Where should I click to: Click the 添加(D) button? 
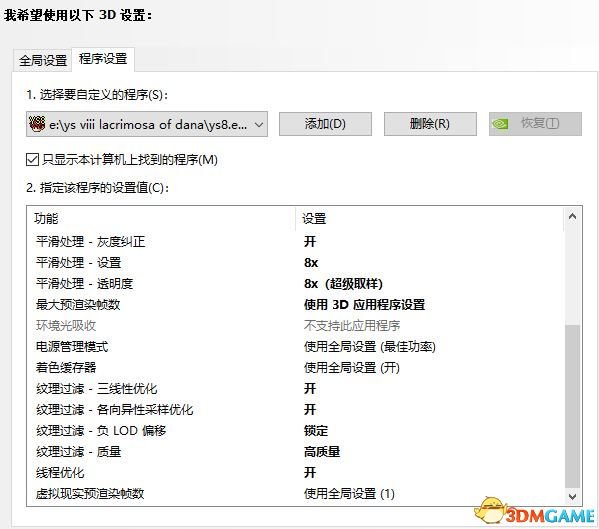pyautogui.click(x=325, y=124)
